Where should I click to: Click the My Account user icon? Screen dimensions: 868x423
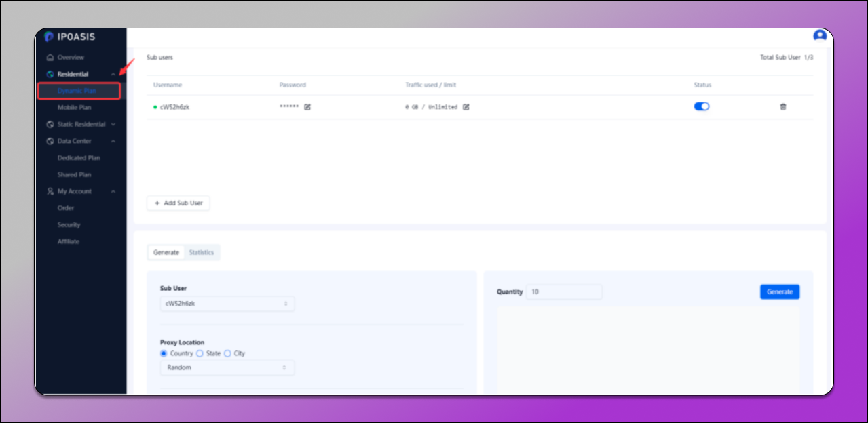click(50, 191)
